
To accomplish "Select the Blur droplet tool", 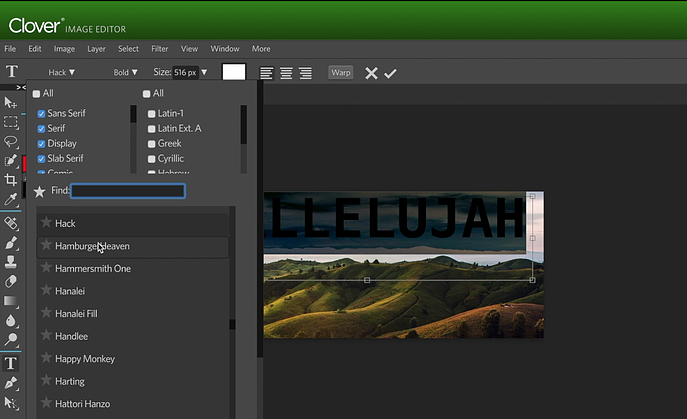I will (11, 320).
